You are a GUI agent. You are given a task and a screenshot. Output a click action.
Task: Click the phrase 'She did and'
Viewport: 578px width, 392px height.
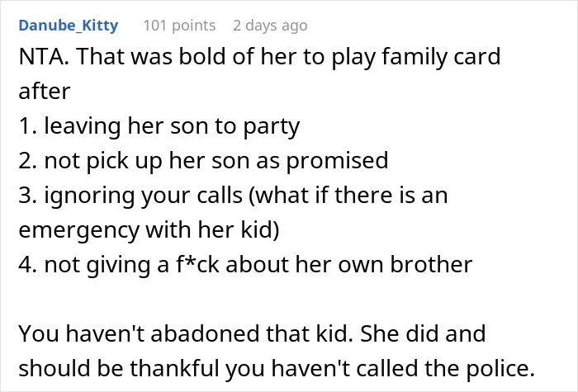tap(423, 333)
